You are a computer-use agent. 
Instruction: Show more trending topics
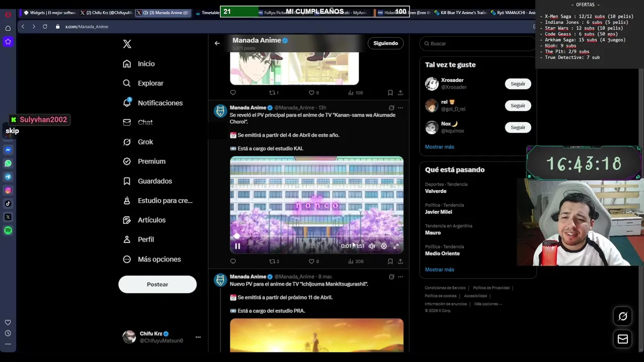(x=439, y=269)
